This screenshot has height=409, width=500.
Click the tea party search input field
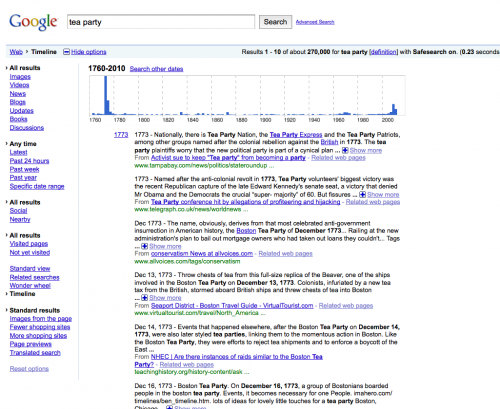(x=161, y=22)
